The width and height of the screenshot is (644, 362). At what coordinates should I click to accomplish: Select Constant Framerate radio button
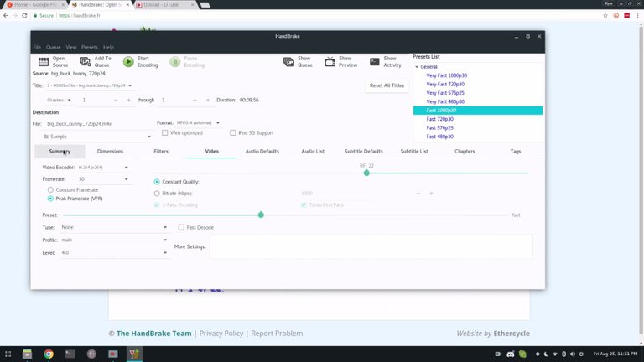click(50, 189)
